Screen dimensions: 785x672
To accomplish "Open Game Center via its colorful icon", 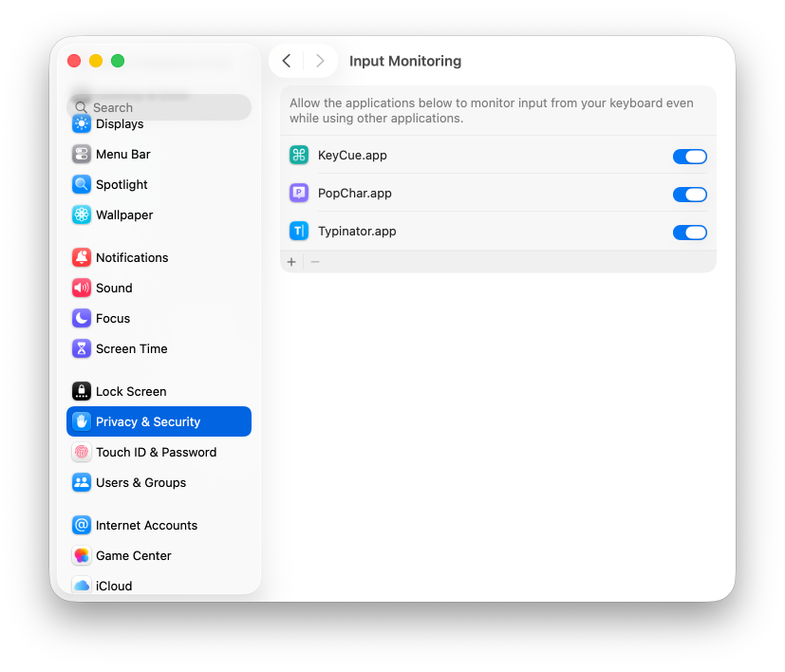I will pos(82,555).
